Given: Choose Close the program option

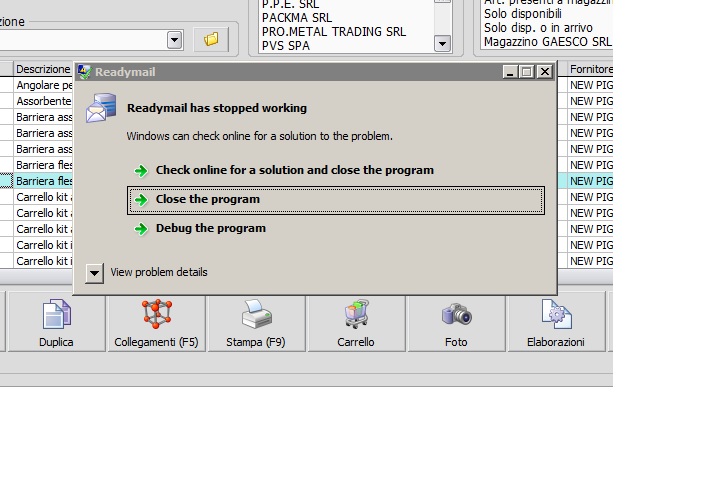Looking at the screenshot, I should point(336,200).
